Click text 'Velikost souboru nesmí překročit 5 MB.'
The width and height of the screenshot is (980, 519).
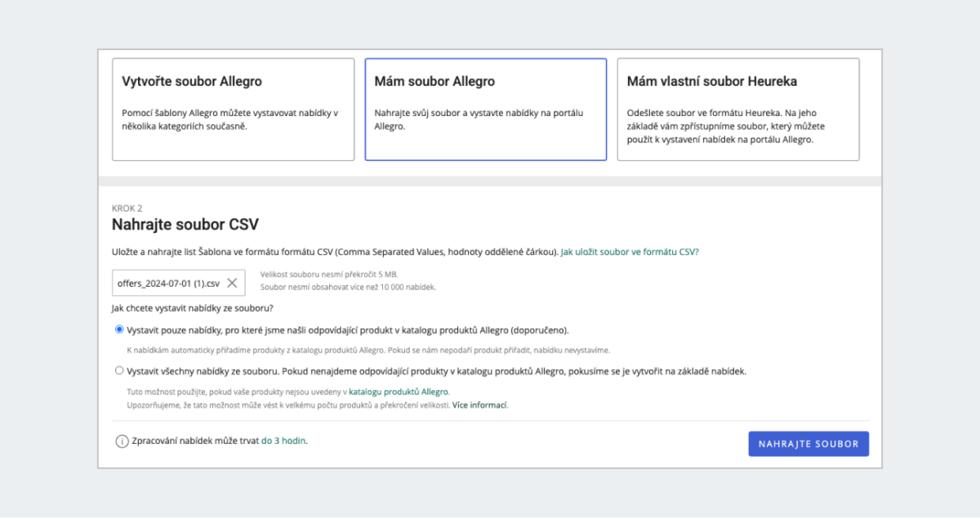(x=328, y=275)
